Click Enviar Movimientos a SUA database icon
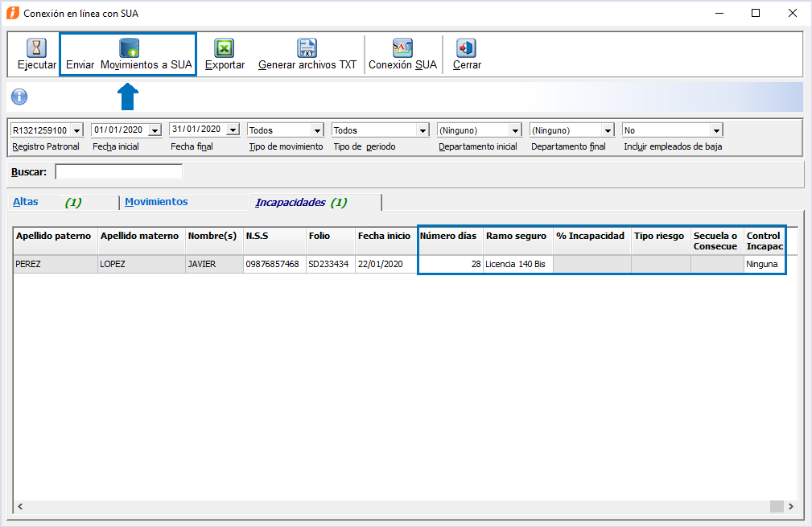This screenshot has height=527, width=812. click(129, 48)
